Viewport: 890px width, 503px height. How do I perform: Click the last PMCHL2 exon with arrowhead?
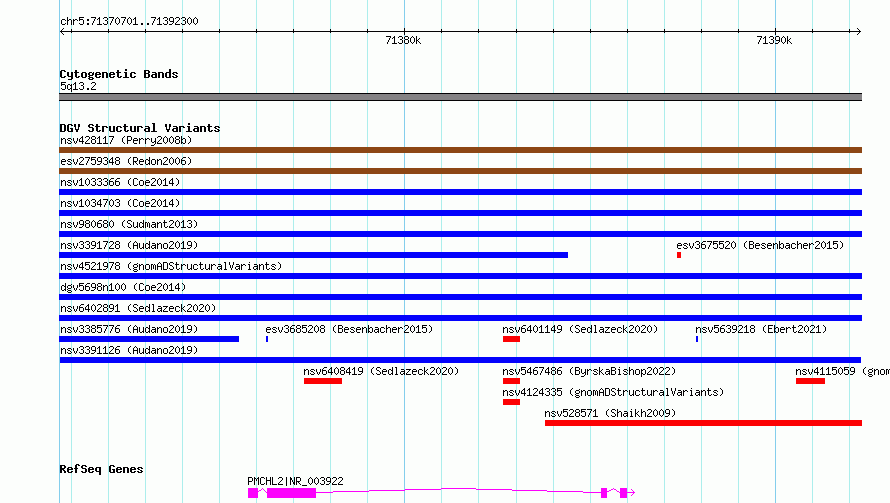click(x=626, y=493)
